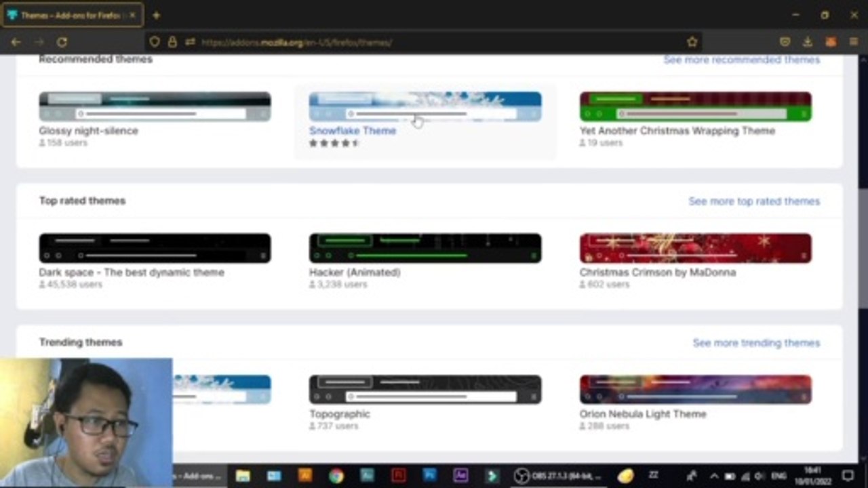Click the '45,538 users' text

[x=75, y=285]
